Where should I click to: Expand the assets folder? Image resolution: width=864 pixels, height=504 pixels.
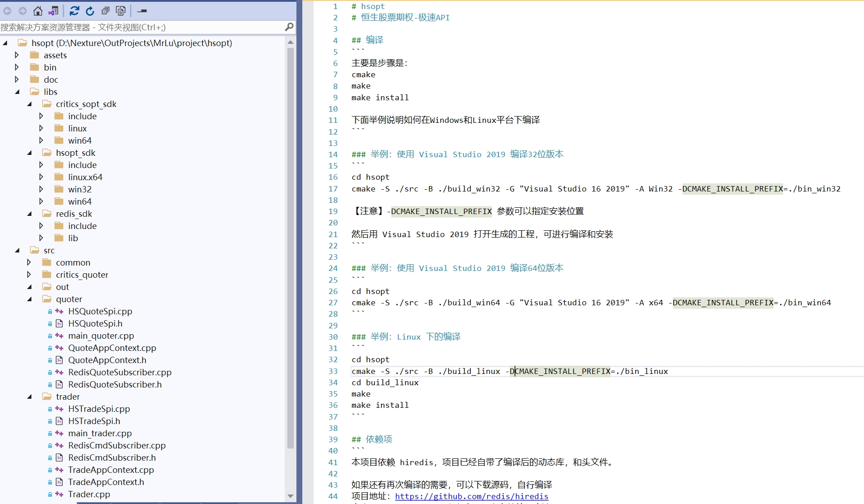(x=17, y=55)
